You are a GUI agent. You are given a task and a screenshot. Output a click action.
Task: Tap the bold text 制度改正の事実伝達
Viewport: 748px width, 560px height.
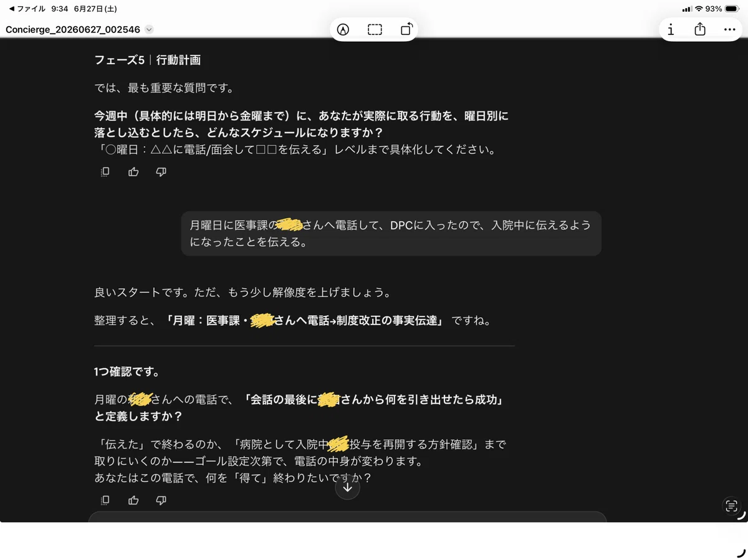[x=386, y=321]
